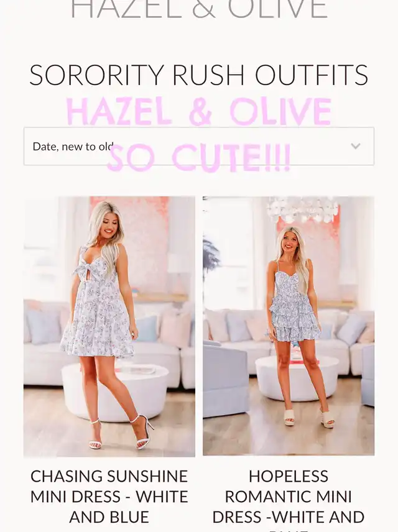
Task: Click the Sorority Rush Outfits collection heading
Action: click(x=199, y=75)
